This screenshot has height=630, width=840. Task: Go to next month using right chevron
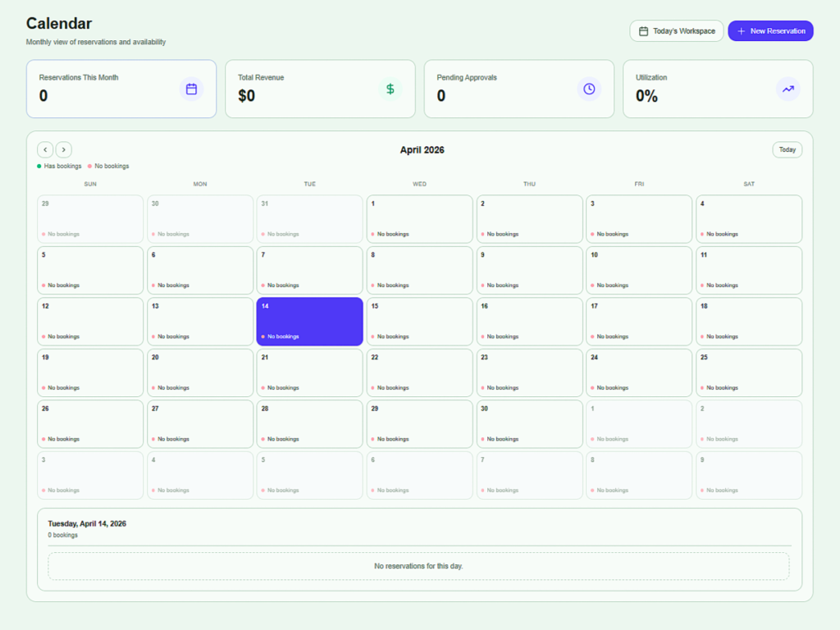click(64, 149)
